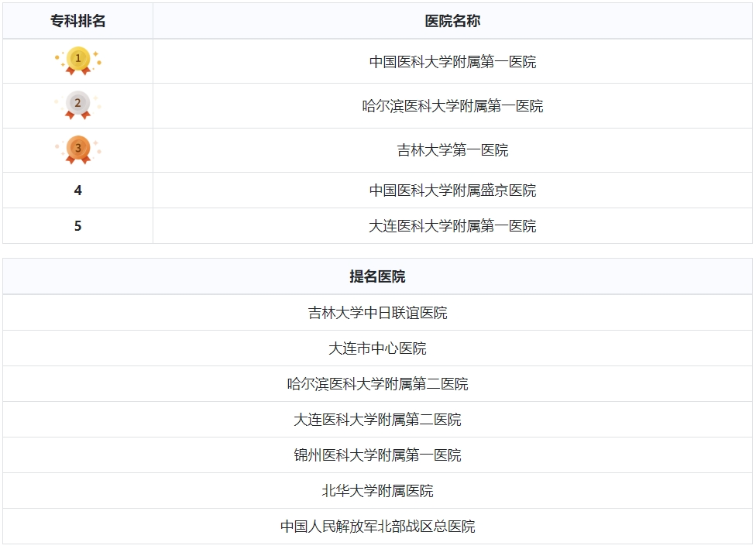
Task: Click the bronze rank 3 medal icon
Action: coord(77,150)
